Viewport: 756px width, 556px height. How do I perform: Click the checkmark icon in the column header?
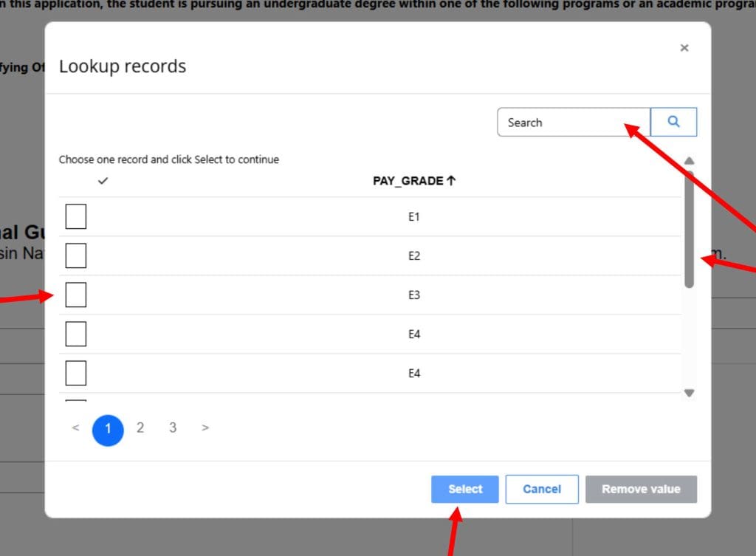coord(103,180)
